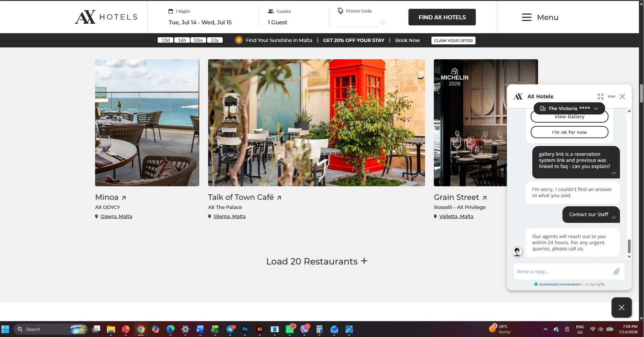Click the Guests people icon

coord(271,11)
